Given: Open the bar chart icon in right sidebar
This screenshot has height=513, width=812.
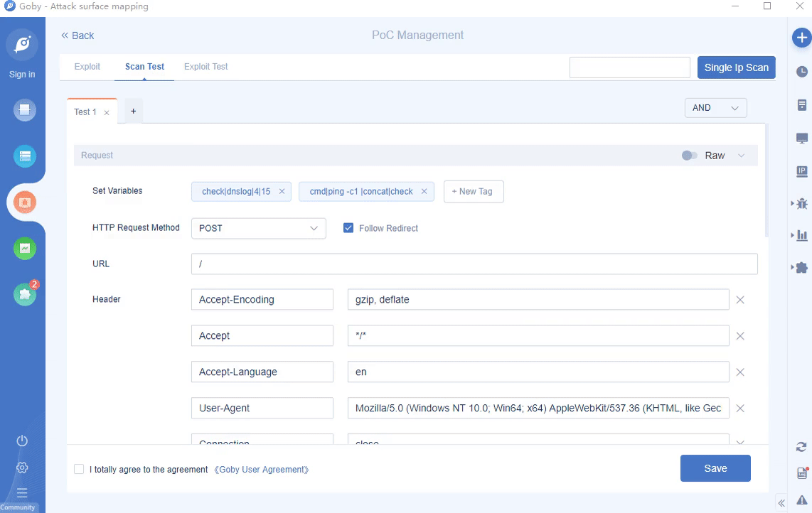Looking at the screenshot, I should 801,235.
